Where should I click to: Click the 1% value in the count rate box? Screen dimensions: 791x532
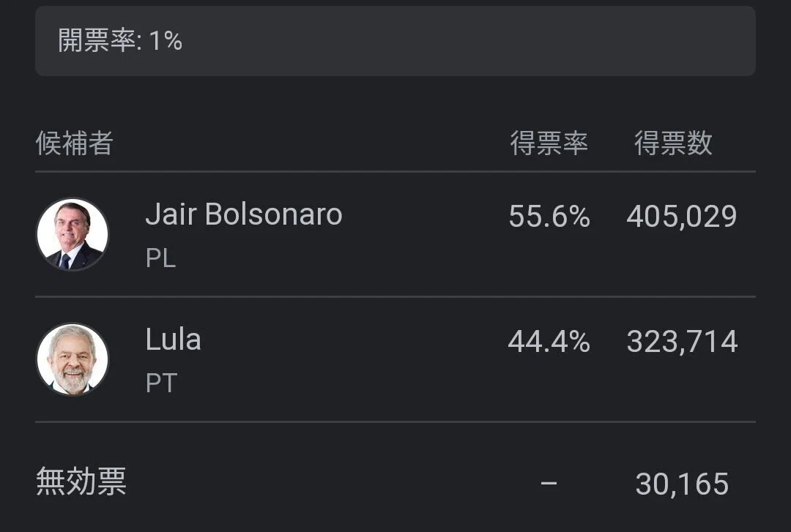pos(166,41)
